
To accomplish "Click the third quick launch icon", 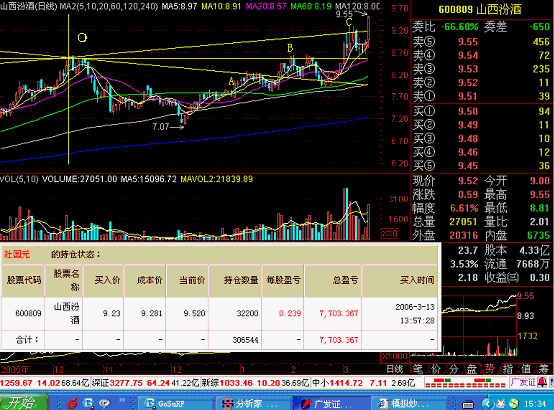I will click(x=105, y=403).
